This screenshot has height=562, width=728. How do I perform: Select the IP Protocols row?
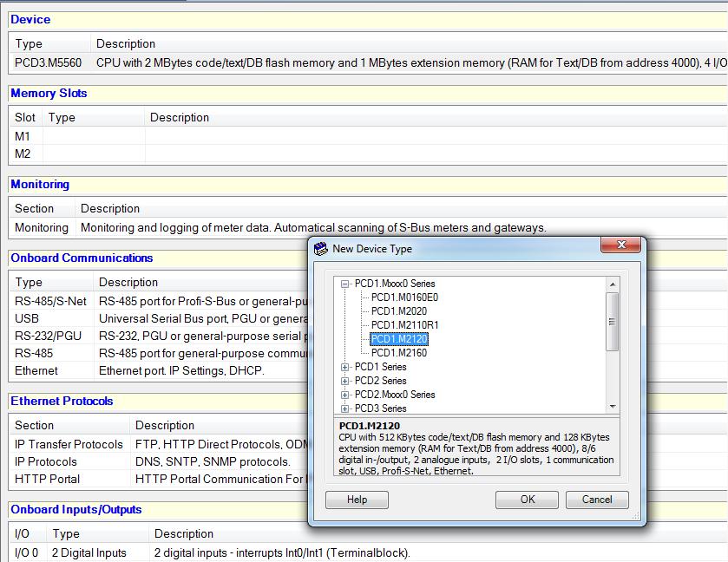160,461
